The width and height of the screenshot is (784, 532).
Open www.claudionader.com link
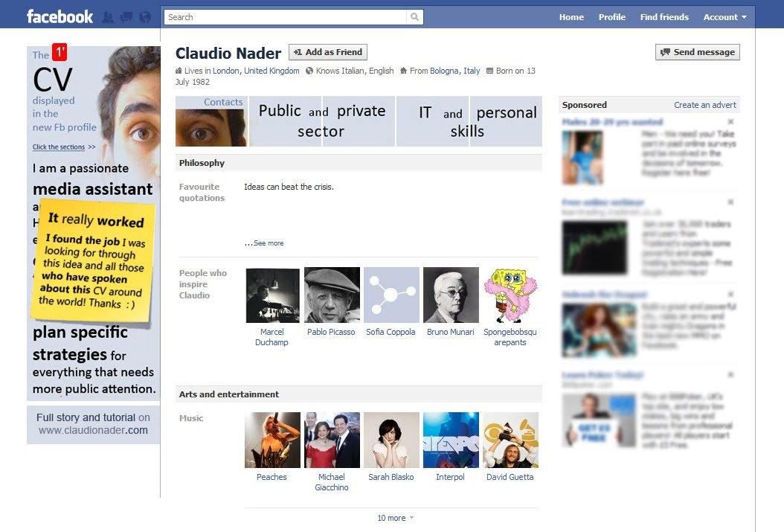[x=93, y=430]
